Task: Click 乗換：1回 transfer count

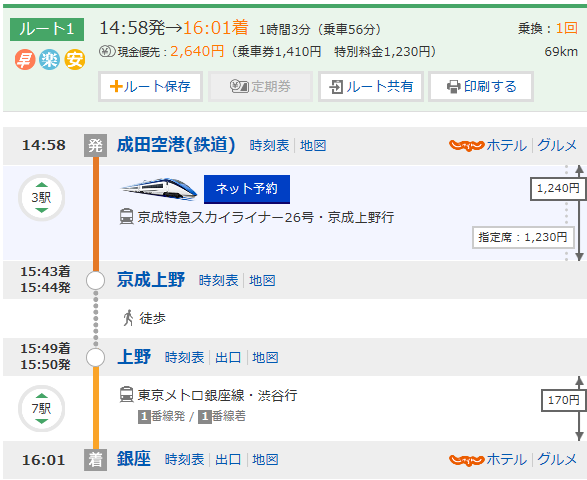Action: (548, 28)
